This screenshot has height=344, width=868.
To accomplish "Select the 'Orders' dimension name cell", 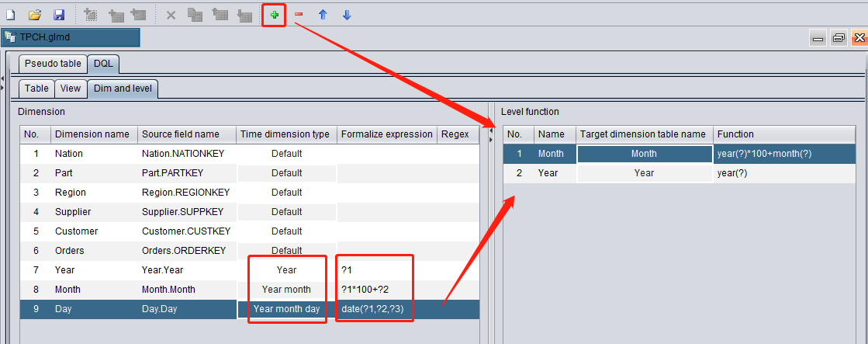I will coord(94,250).
